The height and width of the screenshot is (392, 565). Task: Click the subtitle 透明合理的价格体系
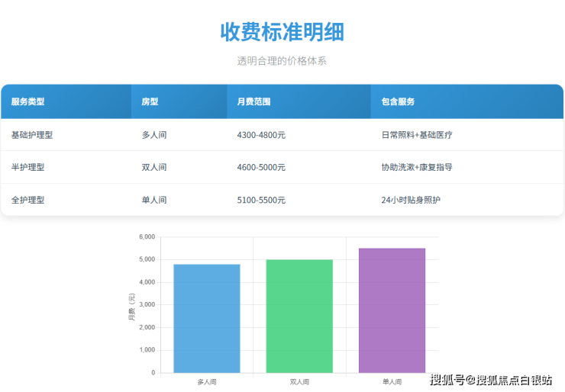[282, 61]
